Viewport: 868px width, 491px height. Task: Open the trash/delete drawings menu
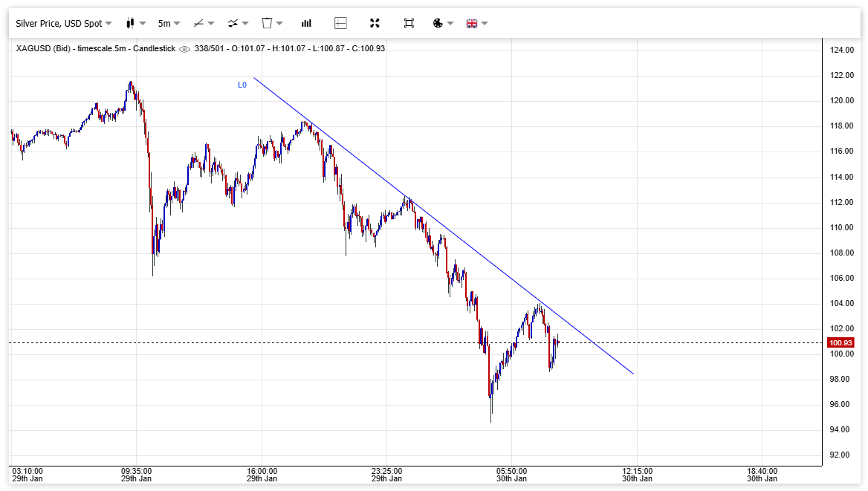pos(271,23)
